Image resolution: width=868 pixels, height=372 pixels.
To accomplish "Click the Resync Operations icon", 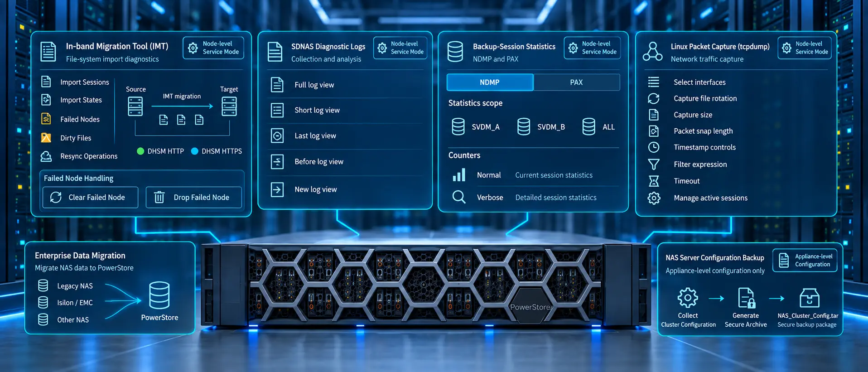I will (46, 156).
